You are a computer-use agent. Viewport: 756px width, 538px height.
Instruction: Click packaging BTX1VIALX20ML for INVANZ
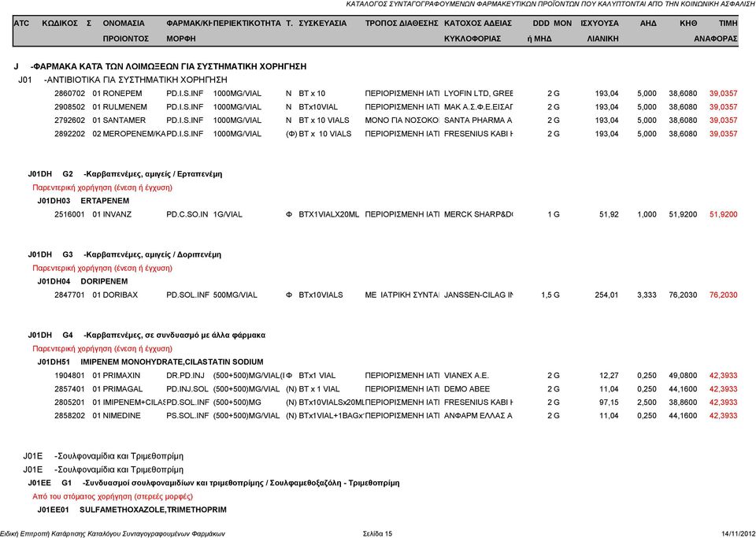[329, 214]
